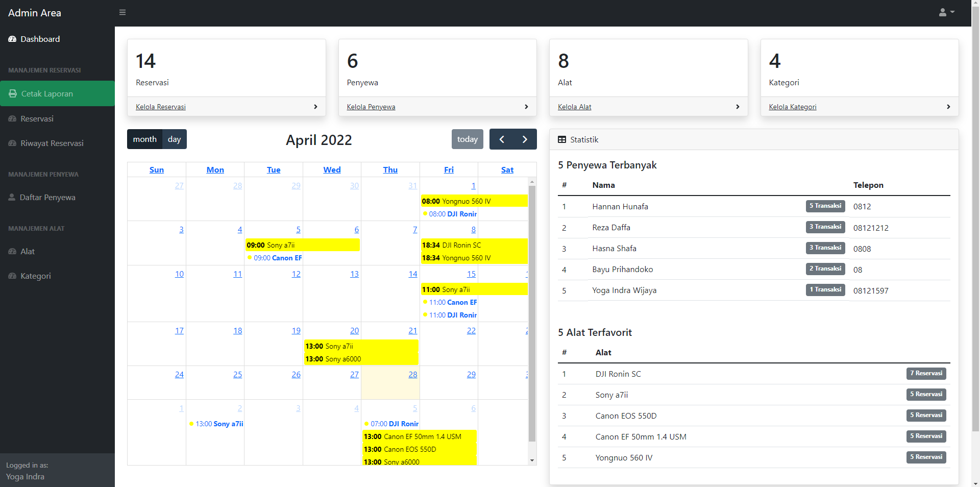Go to the next calendar month

tap(525, 139)
